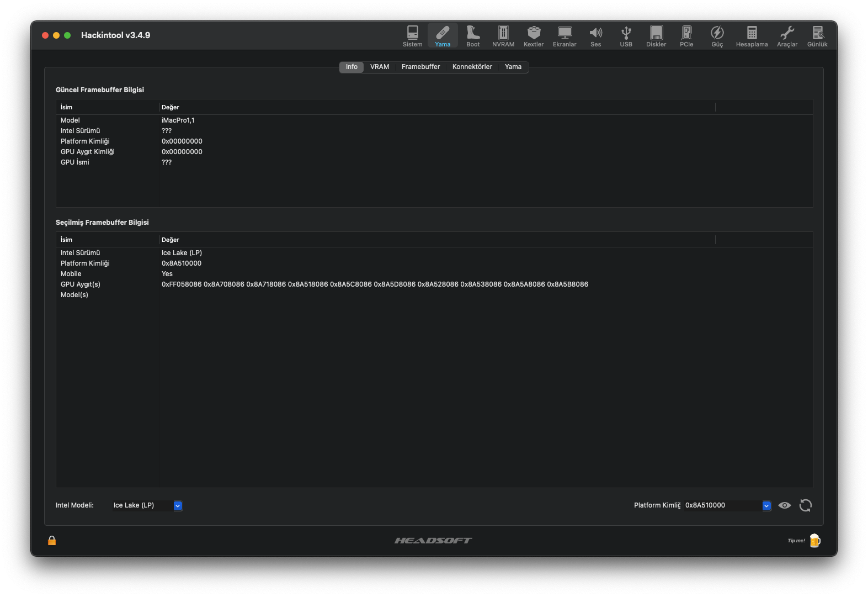This screenshot has height=597, width=868.
Task: Click the Tip me beer icon
Action: [814, 541]
